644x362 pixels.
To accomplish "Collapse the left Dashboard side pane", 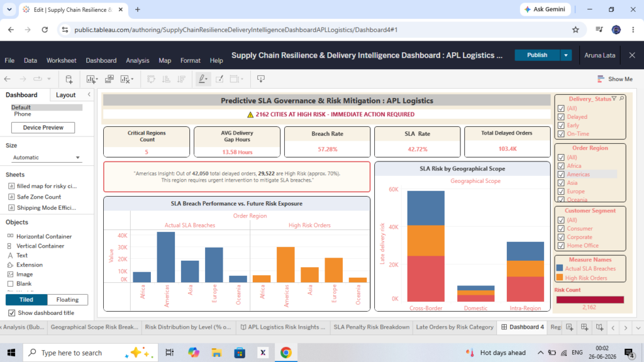I will (x=89, y=95).
